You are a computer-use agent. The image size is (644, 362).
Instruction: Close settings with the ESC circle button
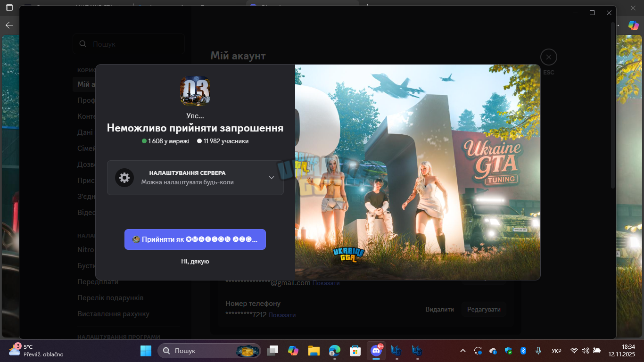pos(549,57)
